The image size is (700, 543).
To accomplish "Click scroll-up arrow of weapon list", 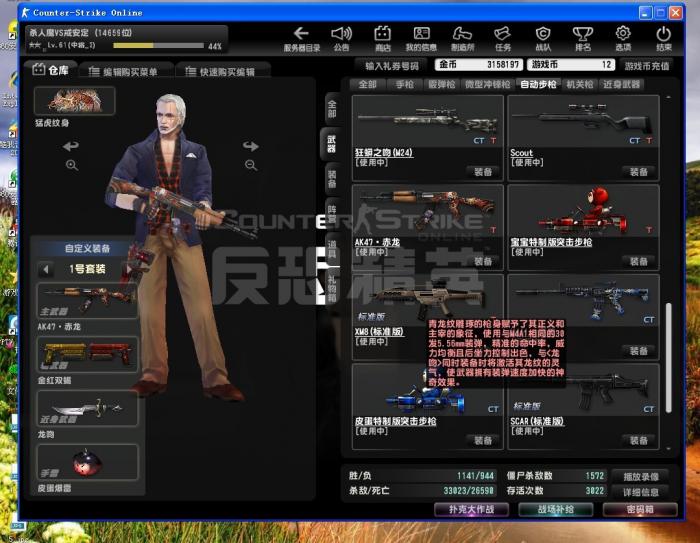I will click(x=668, y=97).
